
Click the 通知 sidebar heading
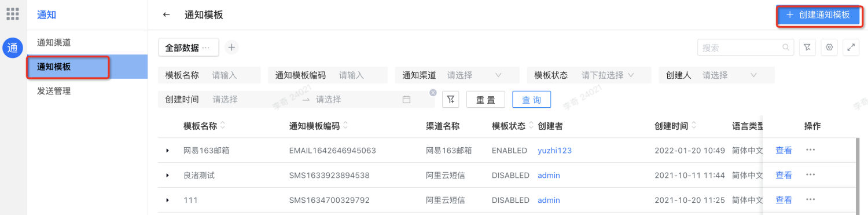click(46, 15)
